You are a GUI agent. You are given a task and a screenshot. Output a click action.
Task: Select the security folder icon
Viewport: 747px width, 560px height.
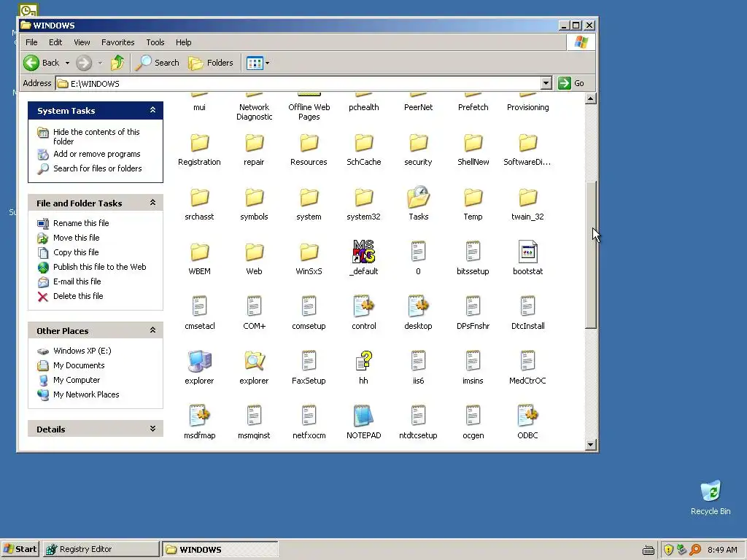click(x=418, y=143)
